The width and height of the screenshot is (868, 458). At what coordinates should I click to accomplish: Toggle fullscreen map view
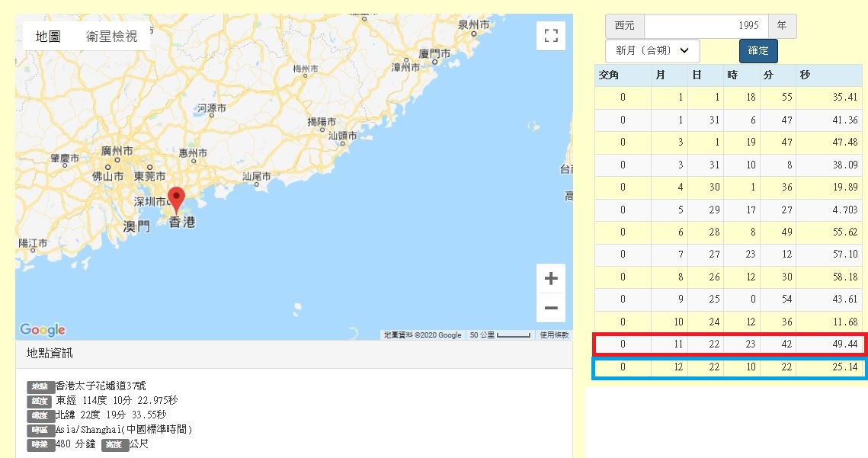tap(550, 36)
